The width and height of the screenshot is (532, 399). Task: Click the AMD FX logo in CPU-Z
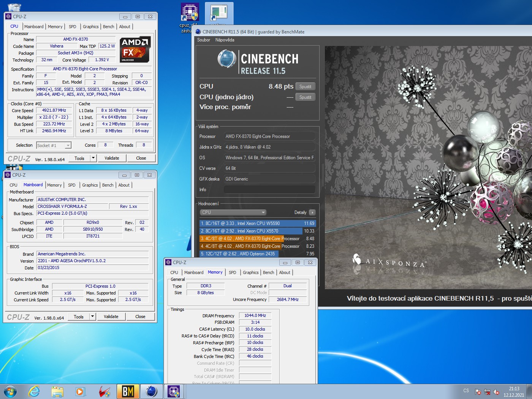(x=135, y=49)
